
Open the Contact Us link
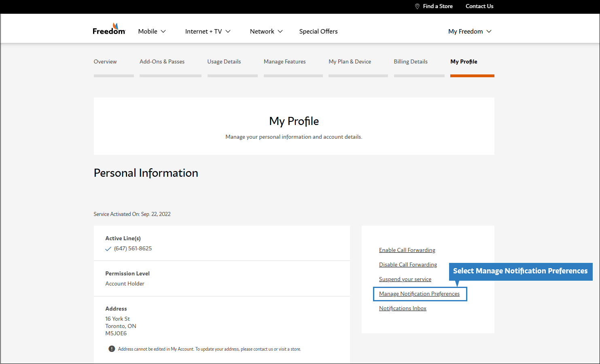(479, 6)
